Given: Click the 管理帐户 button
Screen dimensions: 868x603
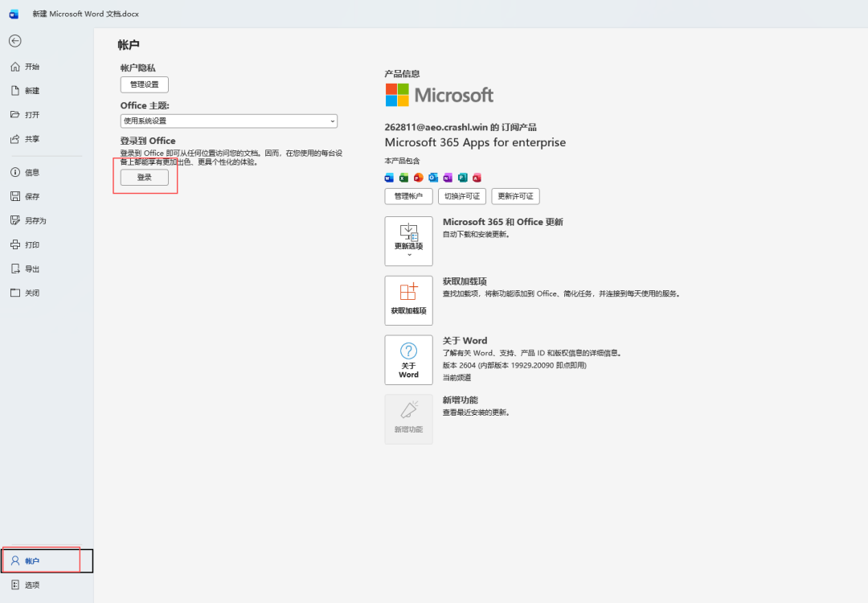Looking at the screenshot, I should [x=408, y=196].
